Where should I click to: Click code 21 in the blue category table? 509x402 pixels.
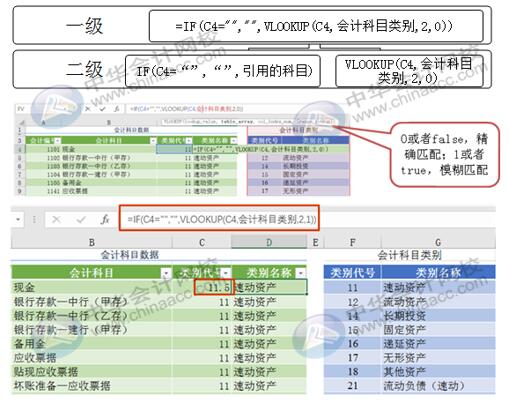(x=353, y=386)
